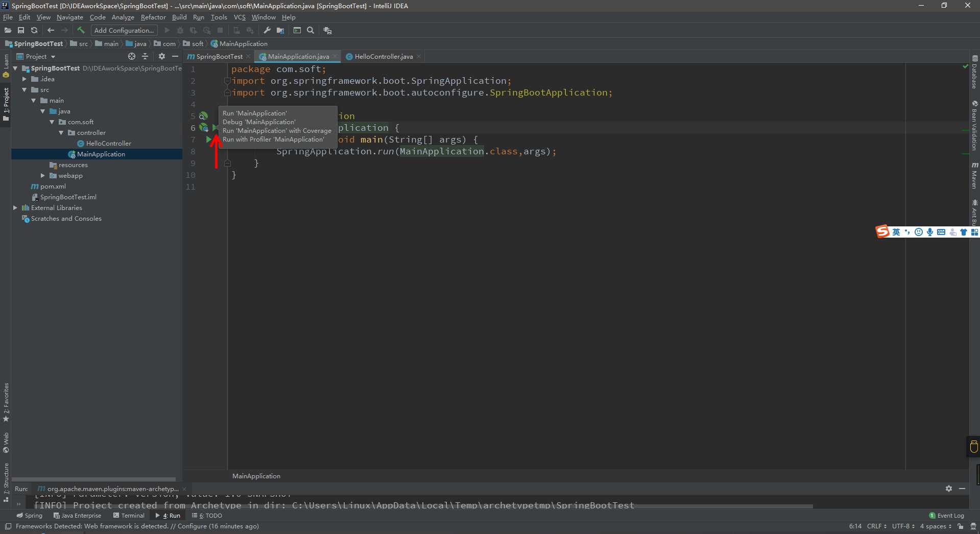Click the Spring bean gutter icon on line 6
980x534 pixels.
click(x=203, y=128)
